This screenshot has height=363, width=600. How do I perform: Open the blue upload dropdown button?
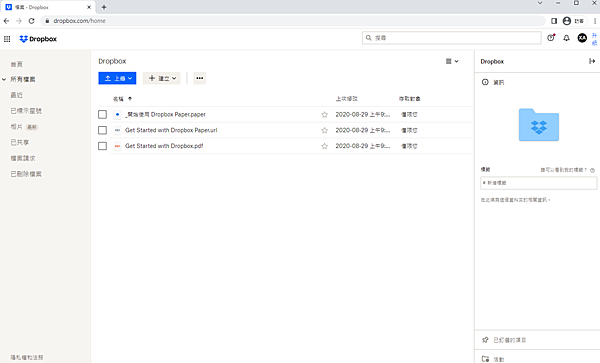tap(117, 78)
